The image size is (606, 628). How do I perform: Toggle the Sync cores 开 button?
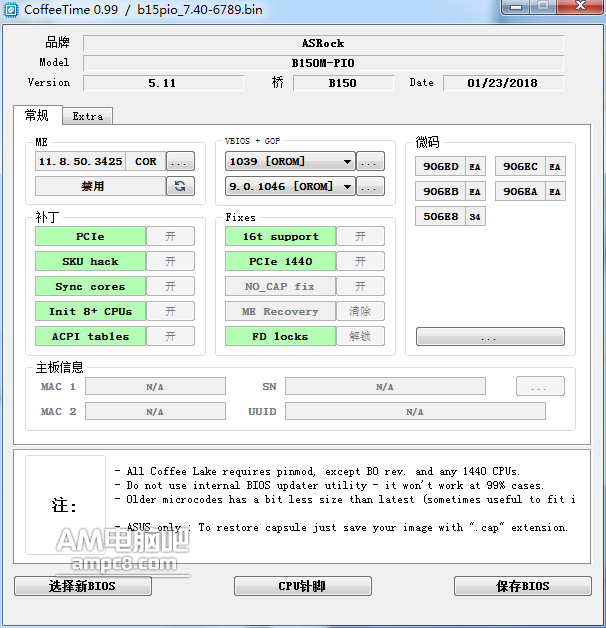pyautogui.click(x=170, y=286)
